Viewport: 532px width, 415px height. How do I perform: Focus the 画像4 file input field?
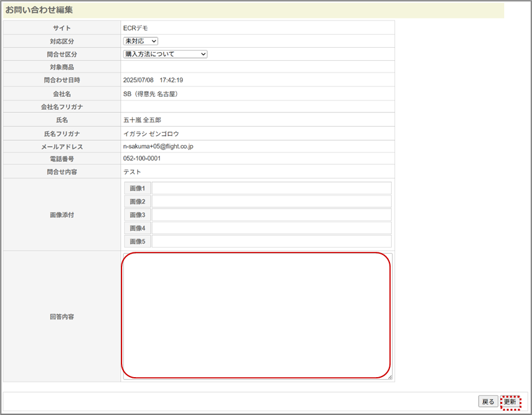click(271, 228)
